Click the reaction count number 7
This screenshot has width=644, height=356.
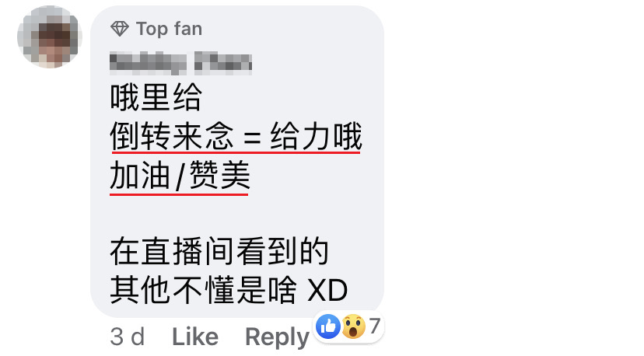click(374, 326)
